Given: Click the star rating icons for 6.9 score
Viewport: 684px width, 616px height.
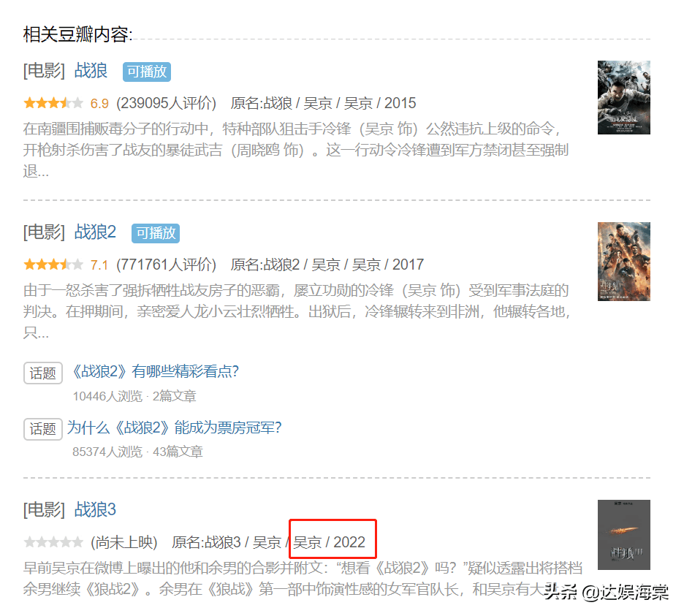Looking at the screenshot, I should pos(53,103).
